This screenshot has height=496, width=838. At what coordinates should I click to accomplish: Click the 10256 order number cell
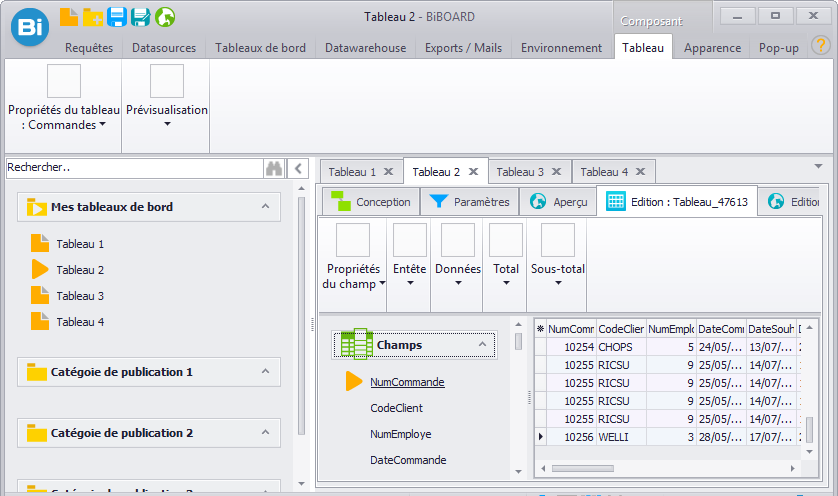(571, 437)
